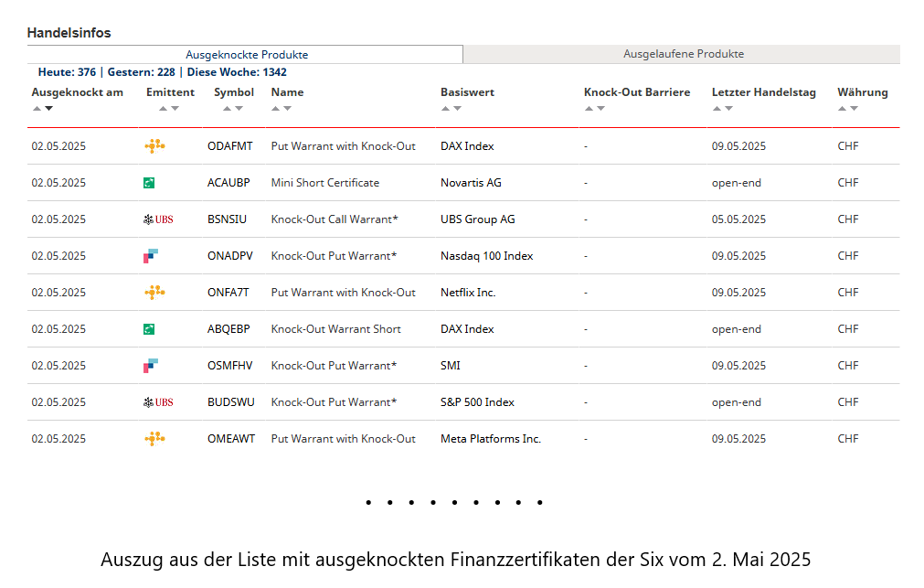Click issuer logo in ODAFMT row

point(154,145)
